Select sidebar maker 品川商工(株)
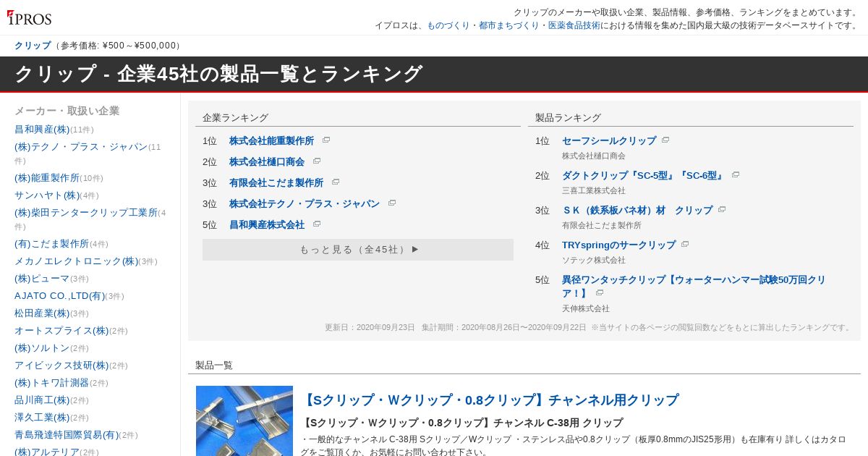 tap(42, 400)
